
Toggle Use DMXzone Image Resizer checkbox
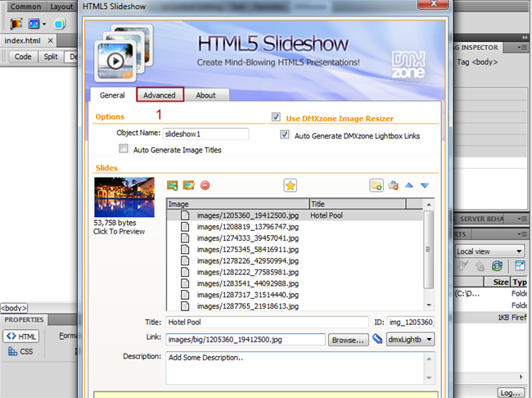[276, 117]
